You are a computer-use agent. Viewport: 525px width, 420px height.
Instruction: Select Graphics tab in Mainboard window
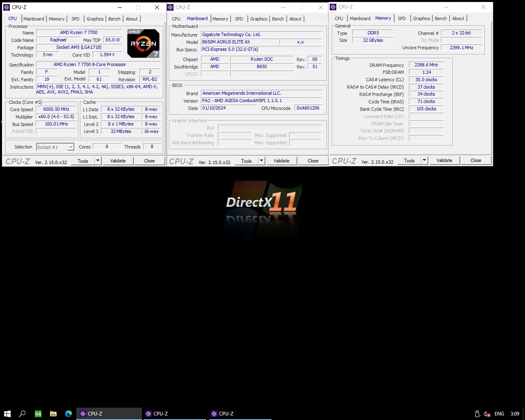tap(259, 19)
